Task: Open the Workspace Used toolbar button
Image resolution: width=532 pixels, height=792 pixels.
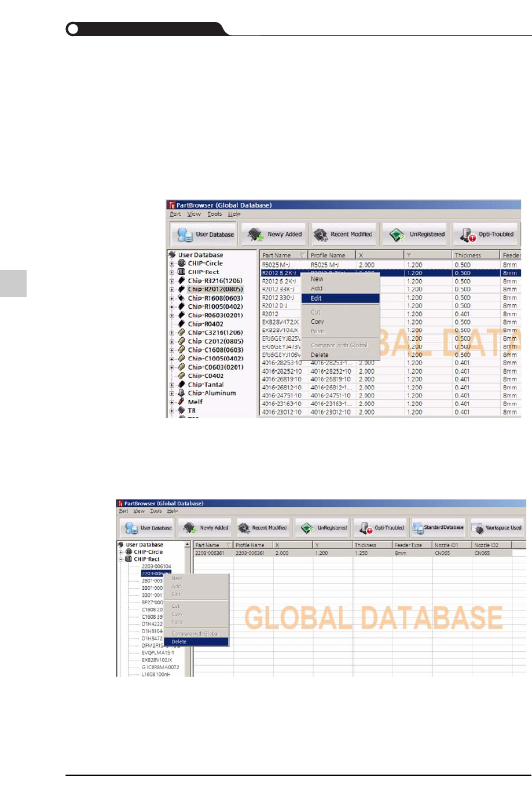Action: tap(497, 528)
